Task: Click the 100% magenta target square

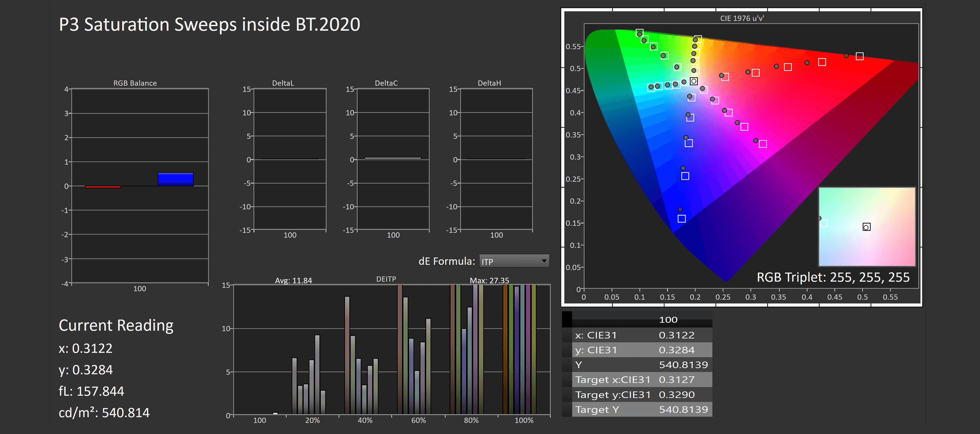Action: pos(762,144)
